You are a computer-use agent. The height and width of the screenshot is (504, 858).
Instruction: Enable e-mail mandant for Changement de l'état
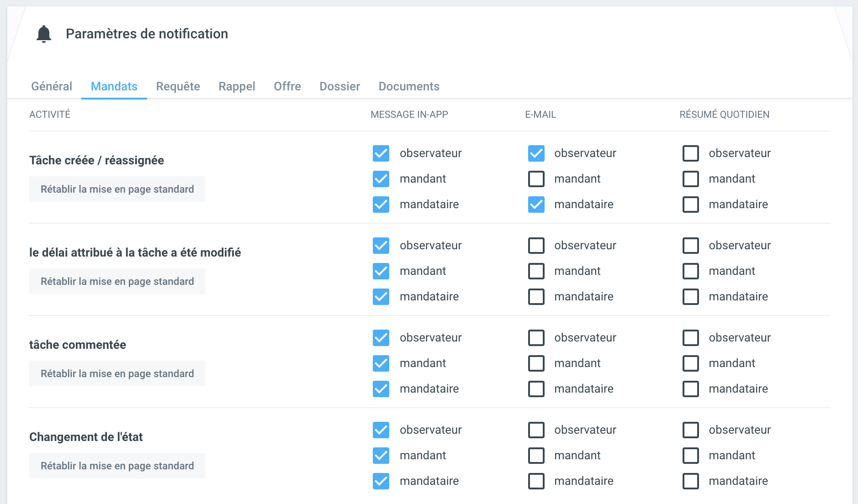point(536,456)
